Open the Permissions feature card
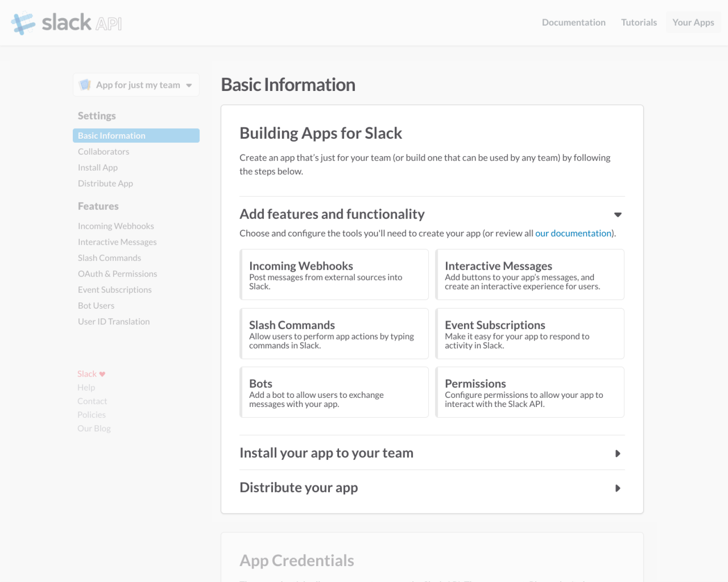This screenshot has width=728, height=582. click(x=530, y=392)
